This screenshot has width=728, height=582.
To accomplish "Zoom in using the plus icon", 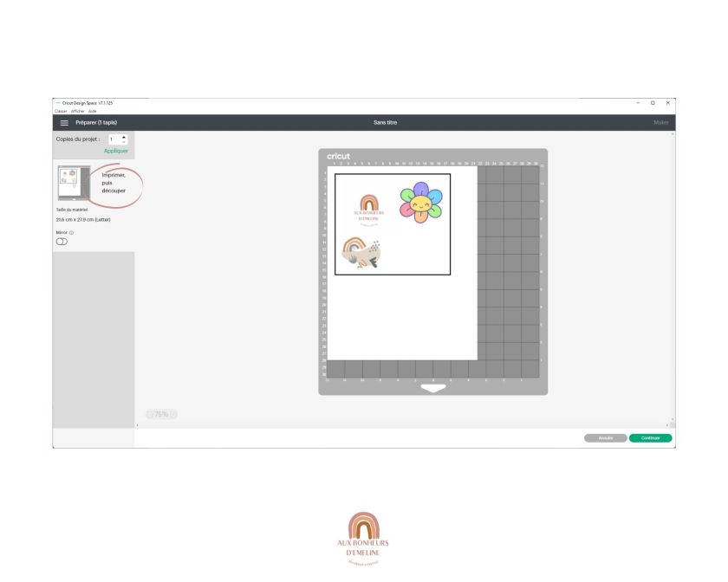I will tap(174, 414).
